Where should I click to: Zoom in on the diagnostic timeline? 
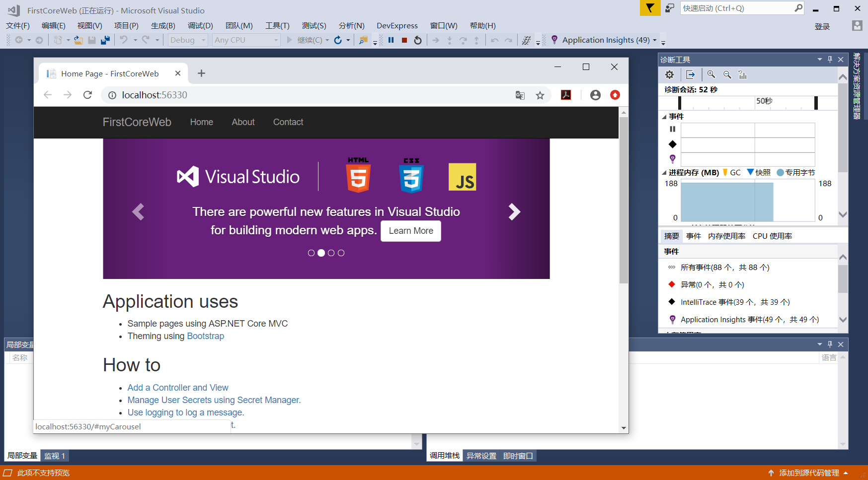click(711, 74)
